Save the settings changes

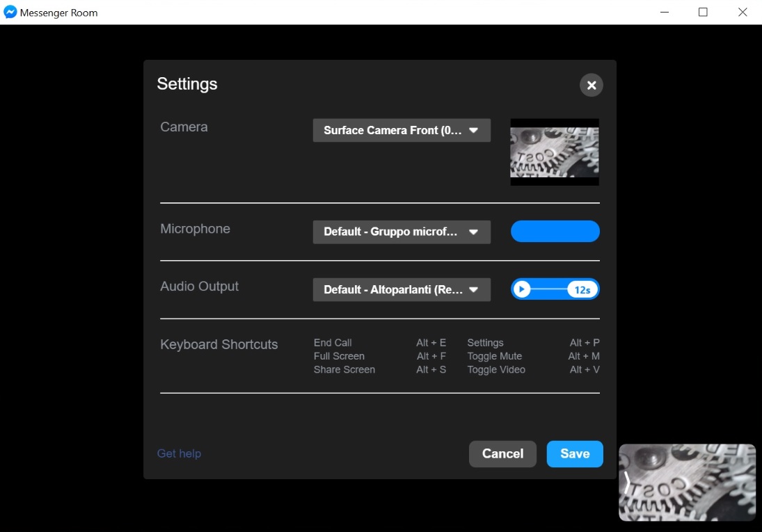pos(574,453)
